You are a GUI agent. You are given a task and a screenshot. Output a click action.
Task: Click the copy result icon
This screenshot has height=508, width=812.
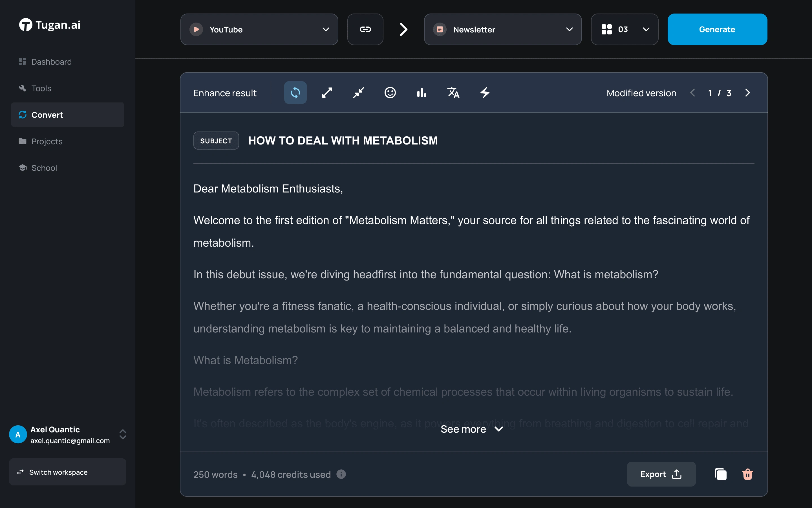click(x=721, y=474)
